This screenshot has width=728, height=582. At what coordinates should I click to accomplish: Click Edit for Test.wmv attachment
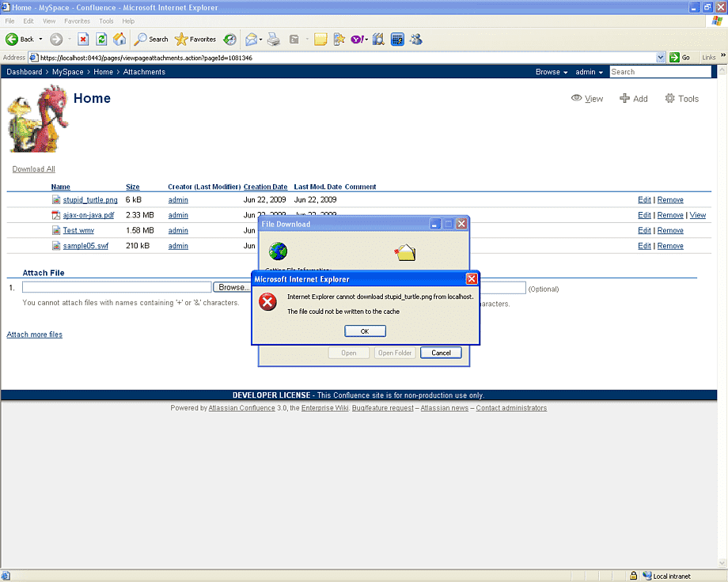644,230
